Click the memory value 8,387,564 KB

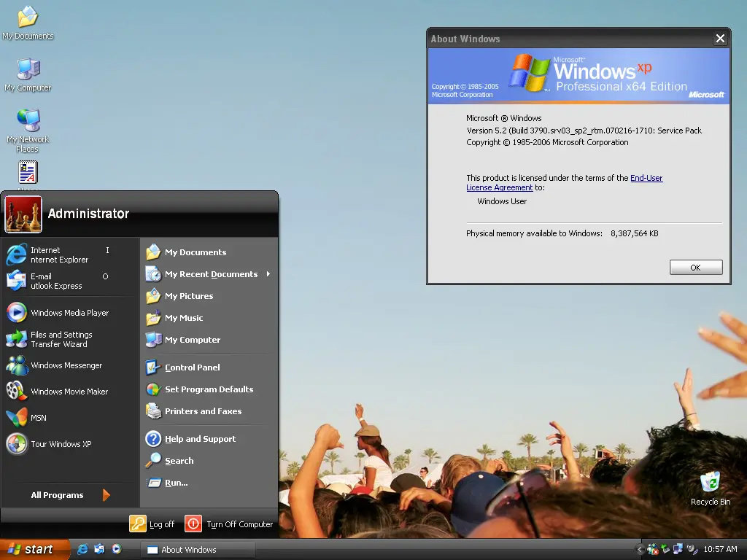coord(634,233)
